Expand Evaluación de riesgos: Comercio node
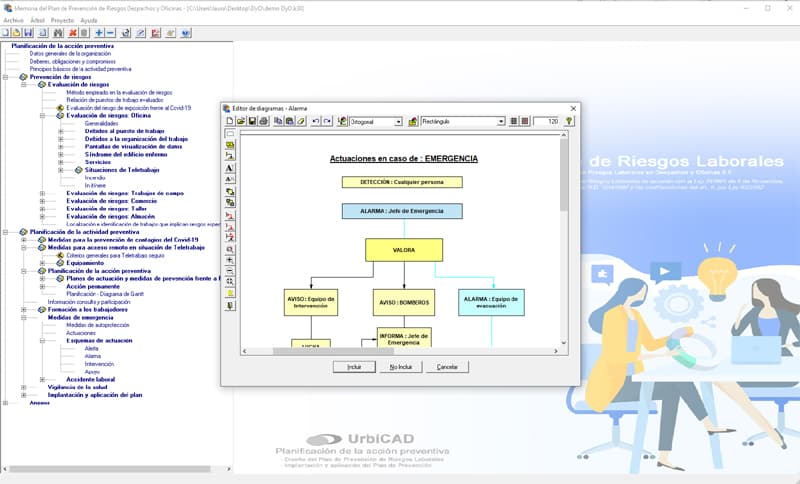This screenshot has width=800, height=484. click(42, 201)
